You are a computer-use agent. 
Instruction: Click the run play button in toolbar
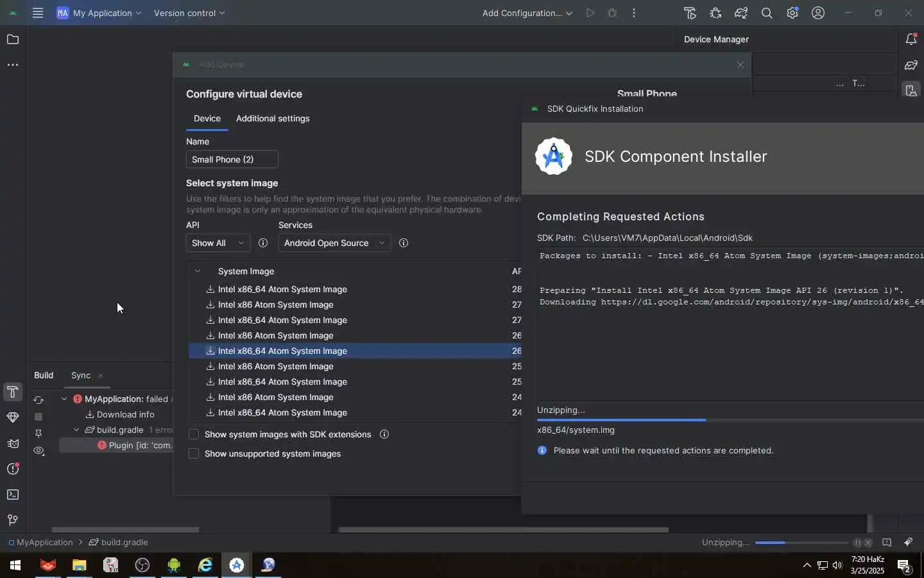(590, 13)
